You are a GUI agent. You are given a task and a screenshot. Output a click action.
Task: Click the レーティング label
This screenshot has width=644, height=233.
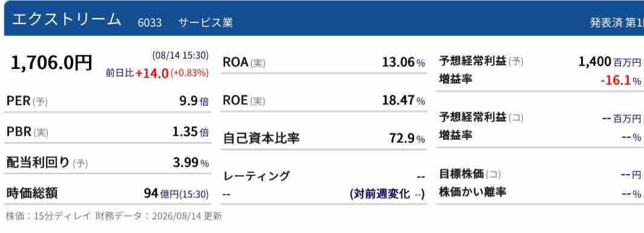pyautogui.click(x=257, y=176)
